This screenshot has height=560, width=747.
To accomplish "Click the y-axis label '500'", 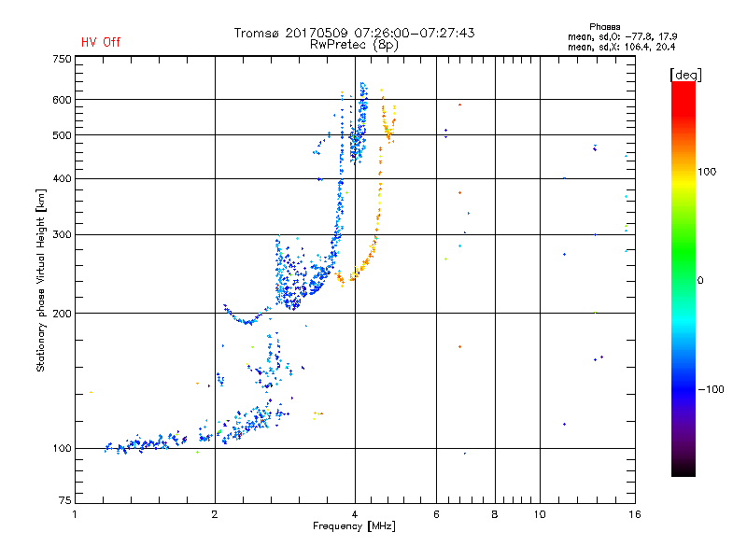I will 63,135.
